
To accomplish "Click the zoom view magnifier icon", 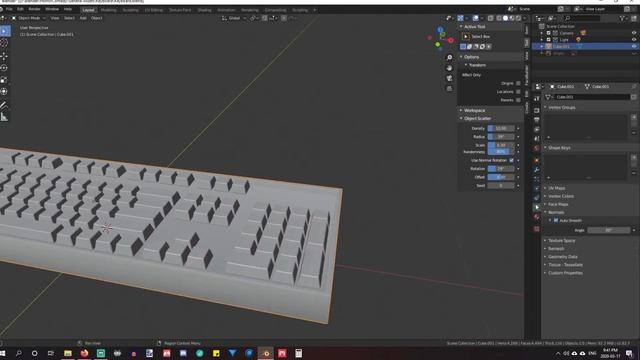I will tap(449, 58).
